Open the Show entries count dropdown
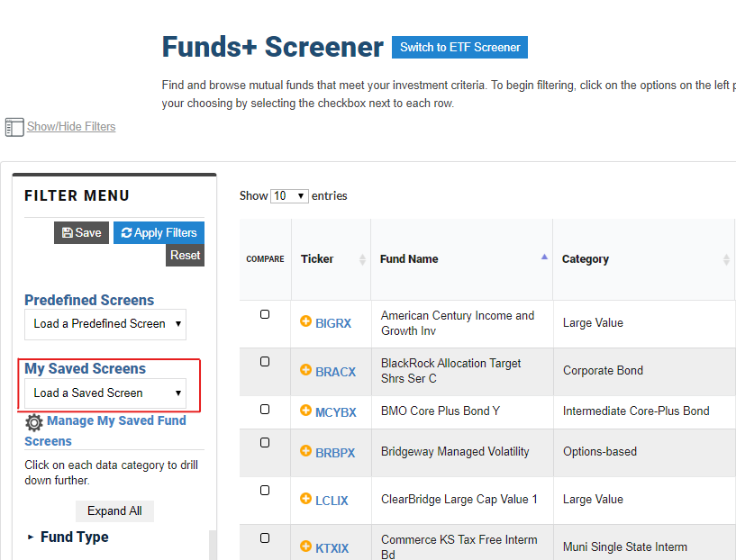The image size is (736, 560). click(289, 196)
